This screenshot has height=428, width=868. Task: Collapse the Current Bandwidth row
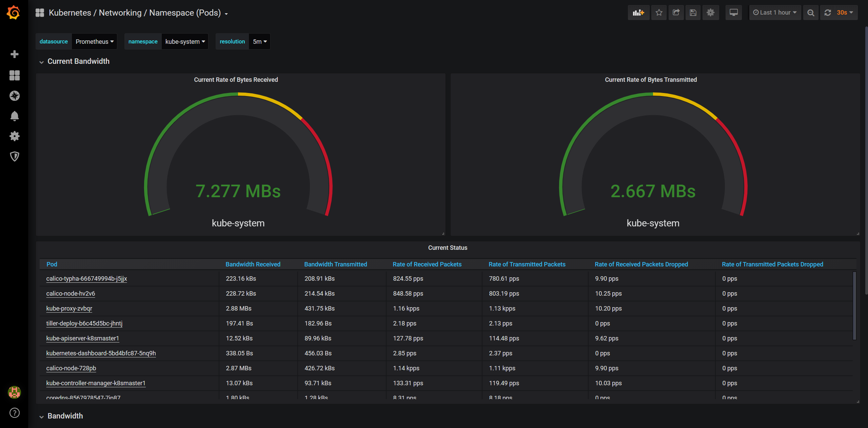tap(78, 61)
